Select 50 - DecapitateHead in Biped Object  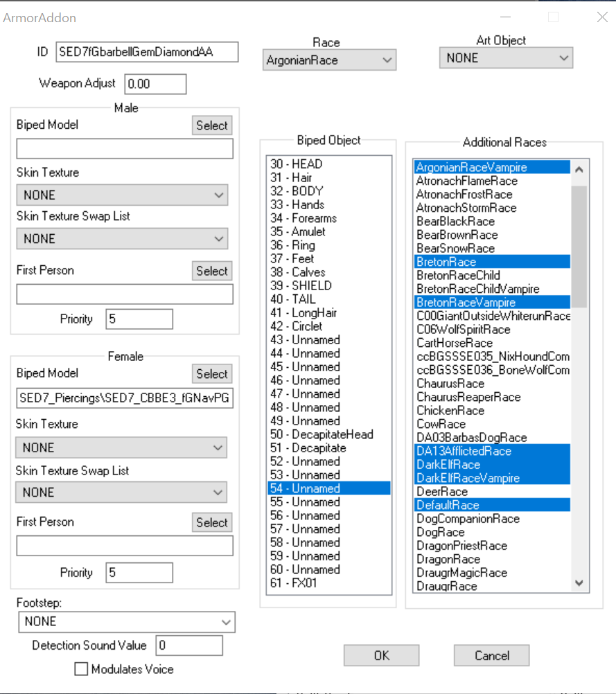329,434
